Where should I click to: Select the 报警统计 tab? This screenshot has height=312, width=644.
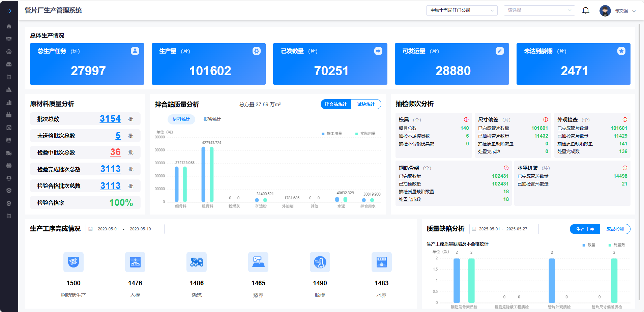(212, 119)
